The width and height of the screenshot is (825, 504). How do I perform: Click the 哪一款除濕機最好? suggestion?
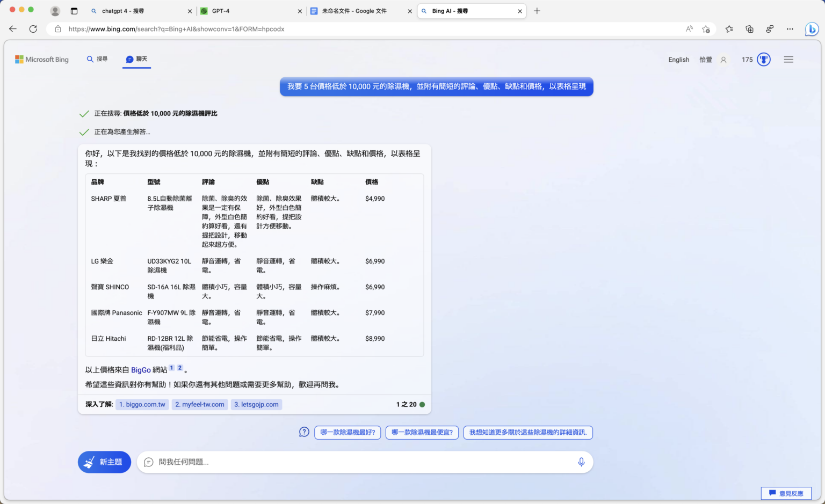click(x=347, y=432)
